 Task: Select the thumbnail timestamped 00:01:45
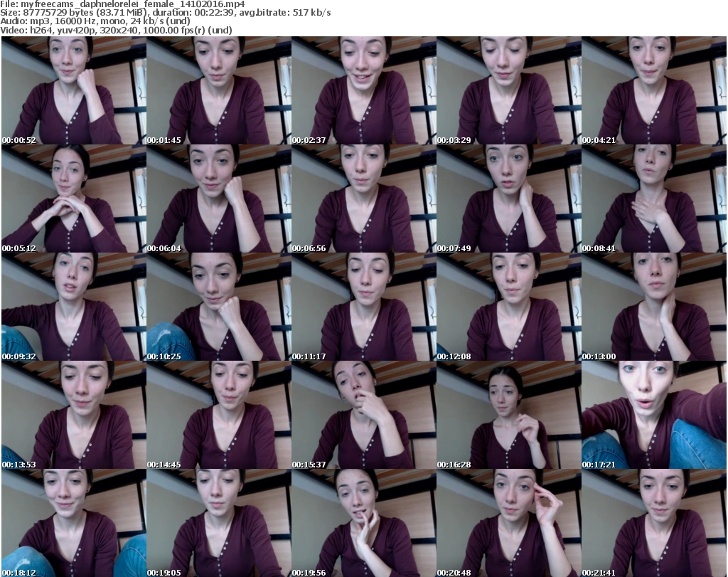[x=219, y=90]
